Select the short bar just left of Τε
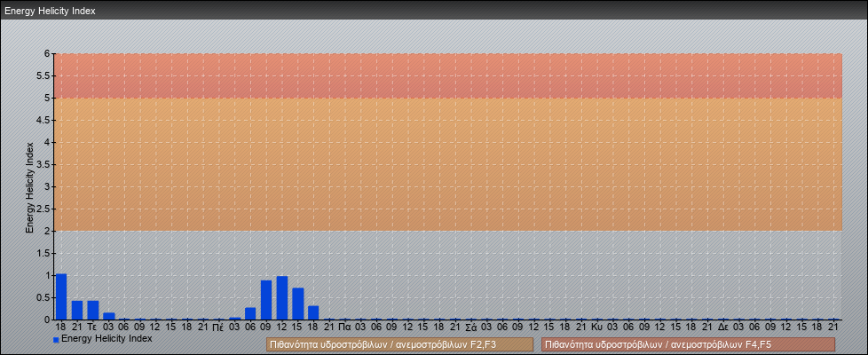The height and width of the screenshot is (355, 868). click(x=77, y=310)
